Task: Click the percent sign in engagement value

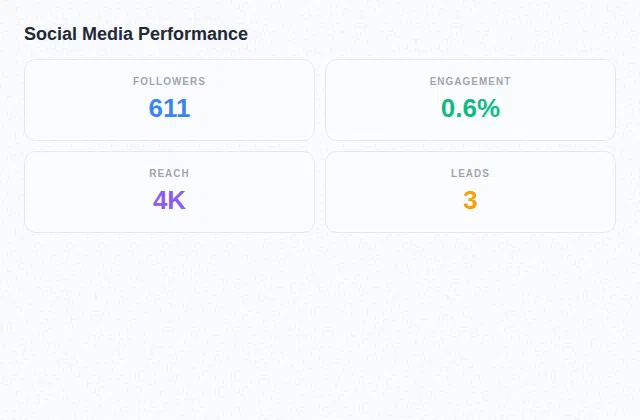Action: pos(489,109)
